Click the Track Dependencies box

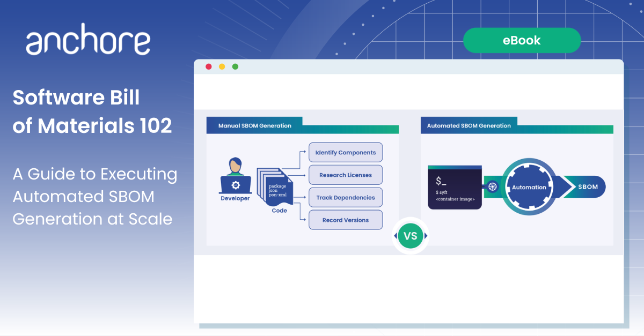(345, 197)
